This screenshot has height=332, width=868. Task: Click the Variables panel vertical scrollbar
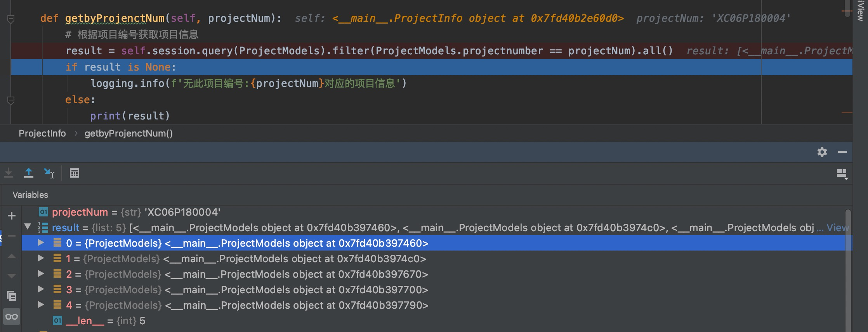pos(848,270)
